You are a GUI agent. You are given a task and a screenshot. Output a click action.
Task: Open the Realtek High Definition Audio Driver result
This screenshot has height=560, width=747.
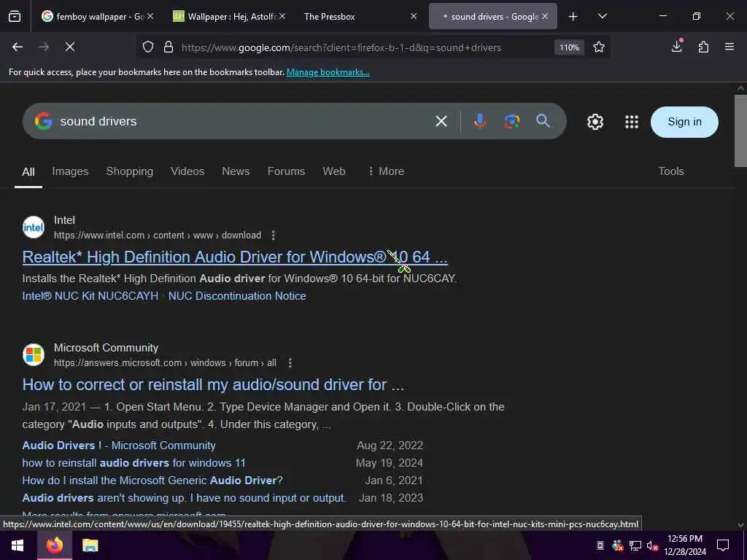(x=235, y=257)
